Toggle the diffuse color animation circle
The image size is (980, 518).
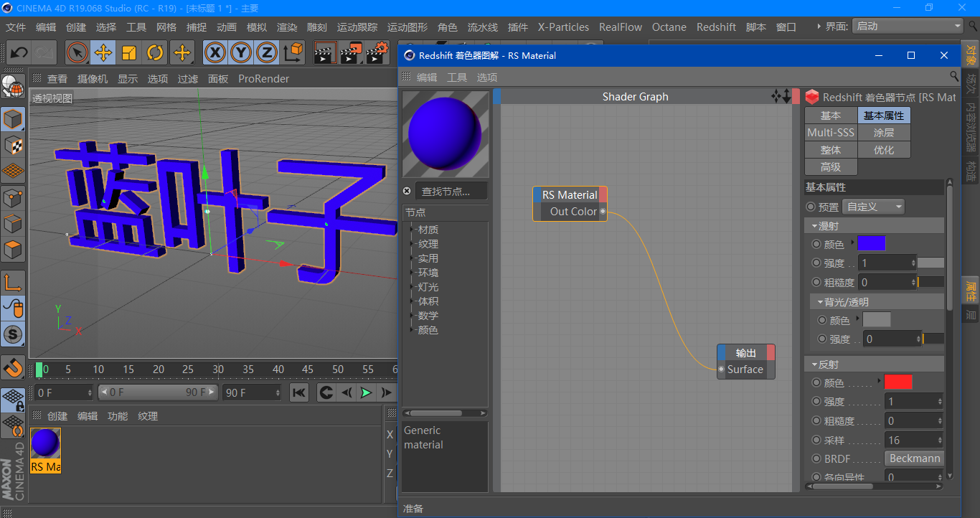pyautogui.click(x=816, y=244)
